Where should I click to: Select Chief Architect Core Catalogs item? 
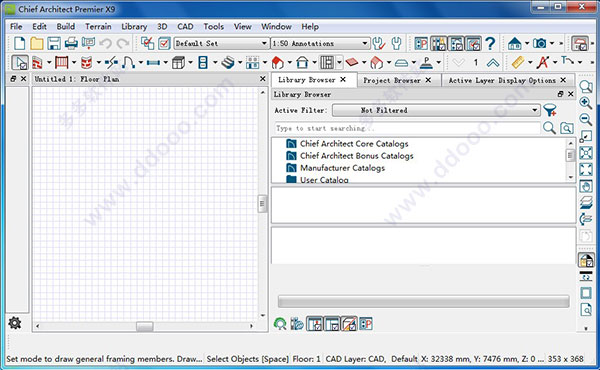(x=354, y=144)
